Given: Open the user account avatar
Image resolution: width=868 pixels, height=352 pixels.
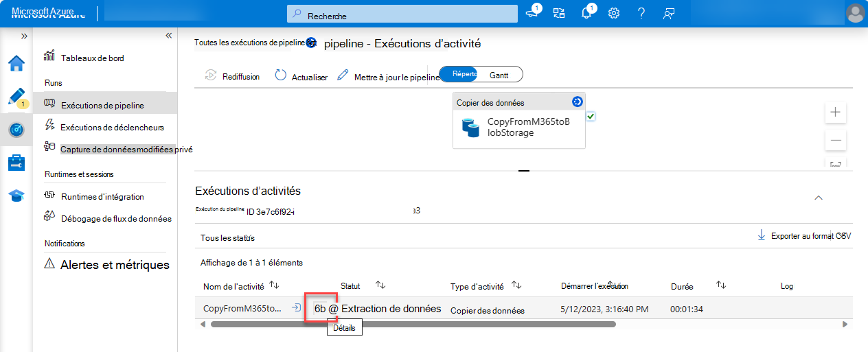Looking at the screenshot, I should click(x=856, y=13).
